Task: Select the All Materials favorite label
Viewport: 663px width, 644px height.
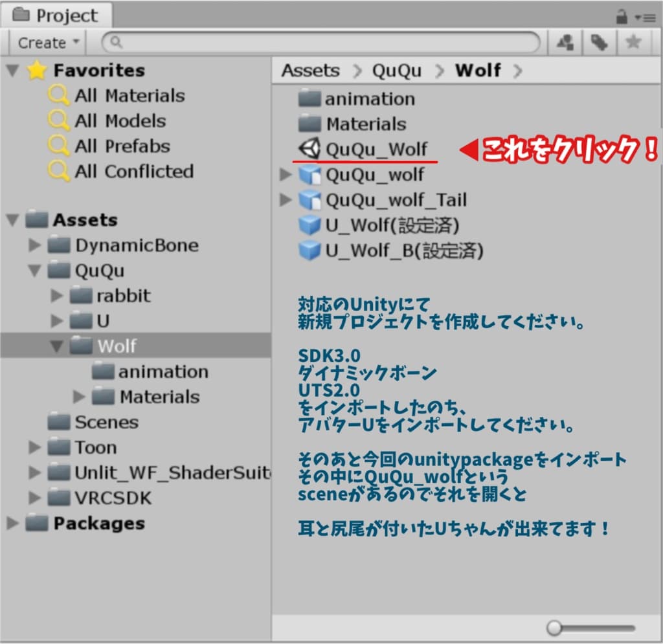Action: point(129,96)
